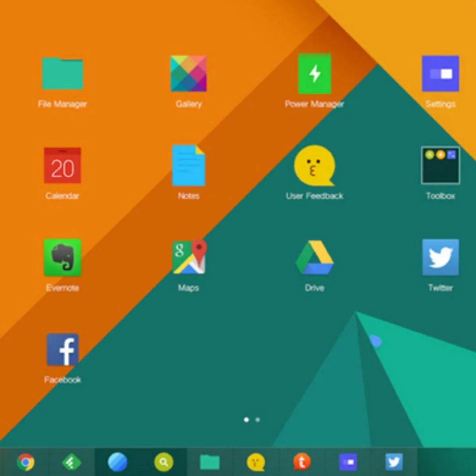Click the "Drive" label text
Screen dimensions: 476x476
pos(315,288)
